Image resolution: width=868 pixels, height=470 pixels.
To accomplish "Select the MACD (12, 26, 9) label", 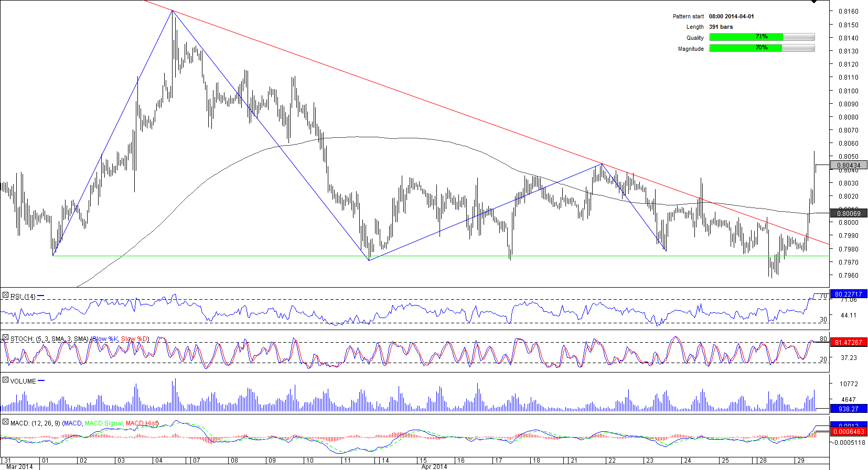I will [x=35, y=423].
